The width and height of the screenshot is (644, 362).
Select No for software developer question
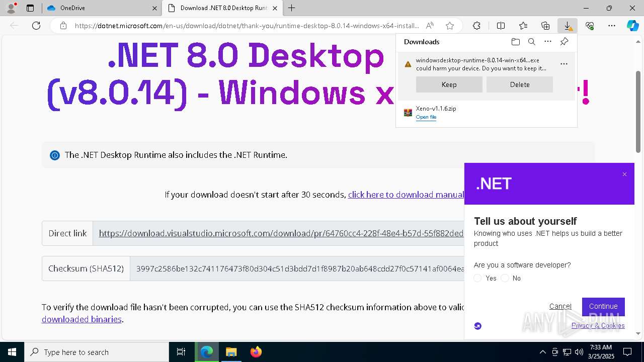[x=505, y=278]
